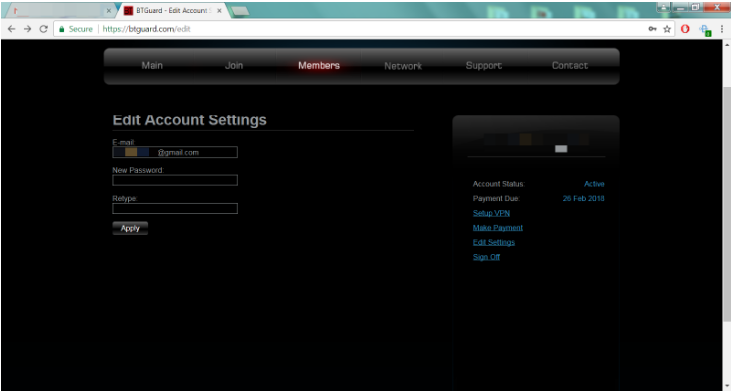Open the Chrome three-dot menu
This screenshot has height=391, width=731.
pos(722,29)
